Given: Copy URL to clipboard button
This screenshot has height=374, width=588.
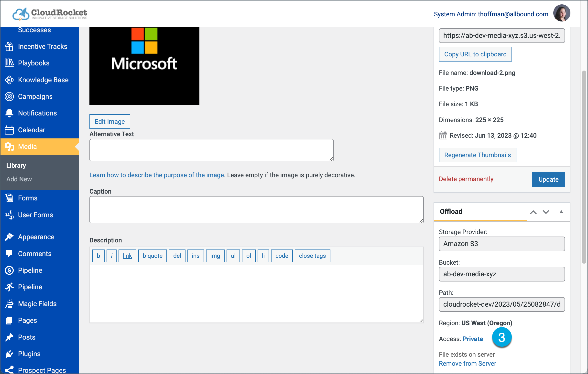Looking at the screenshot, I should [x=475, y=54].
